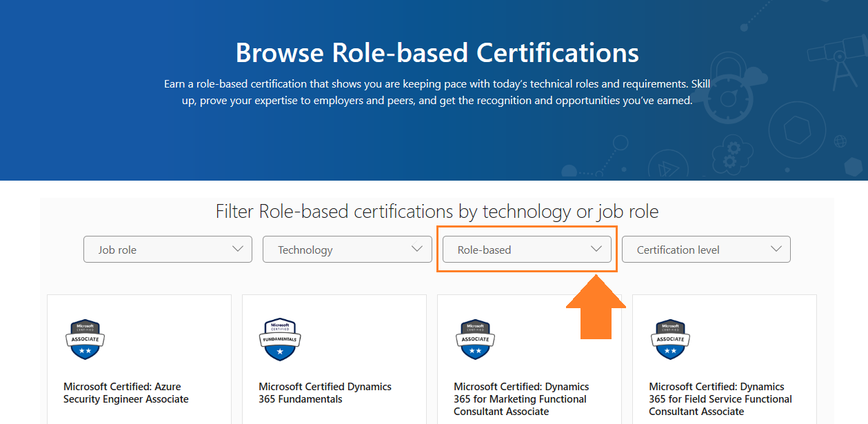This screenshot has width=868, height=424.
Task: Click the Browse Role-based Certifications heading
Action: click(x=437, y=52)
